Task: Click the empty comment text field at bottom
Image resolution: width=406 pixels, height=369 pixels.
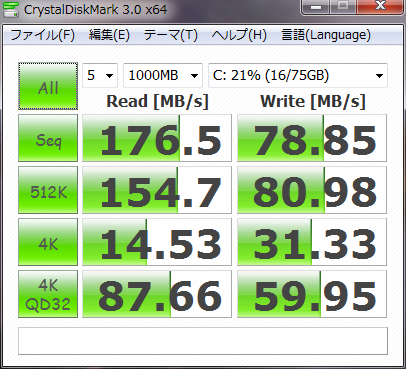Action: (x=203, y=341)
